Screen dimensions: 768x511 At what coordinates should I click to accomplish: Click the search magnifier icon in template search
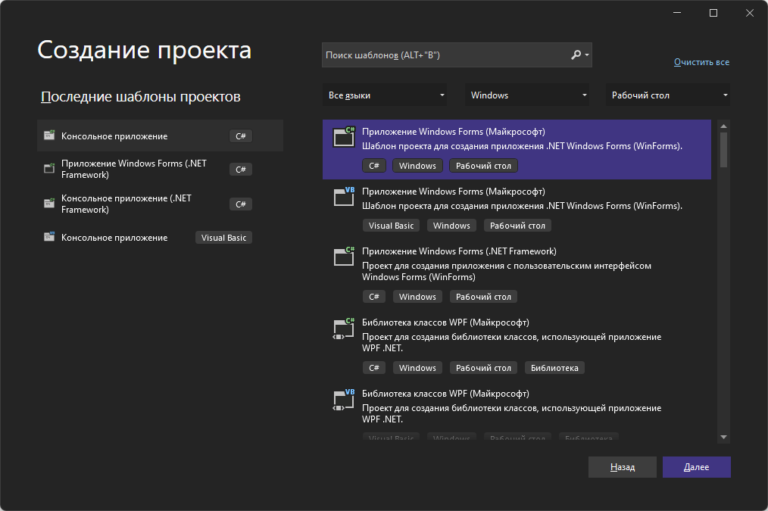click(x=576, y=55)
